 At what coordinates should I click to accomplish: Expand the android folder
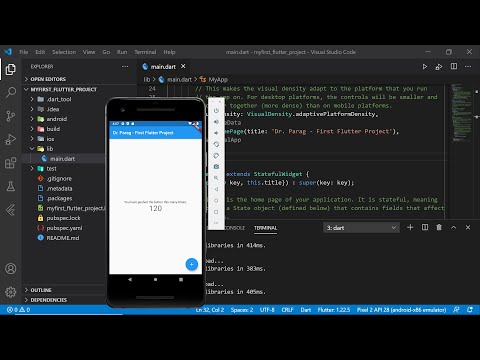[x=52, y=119]
